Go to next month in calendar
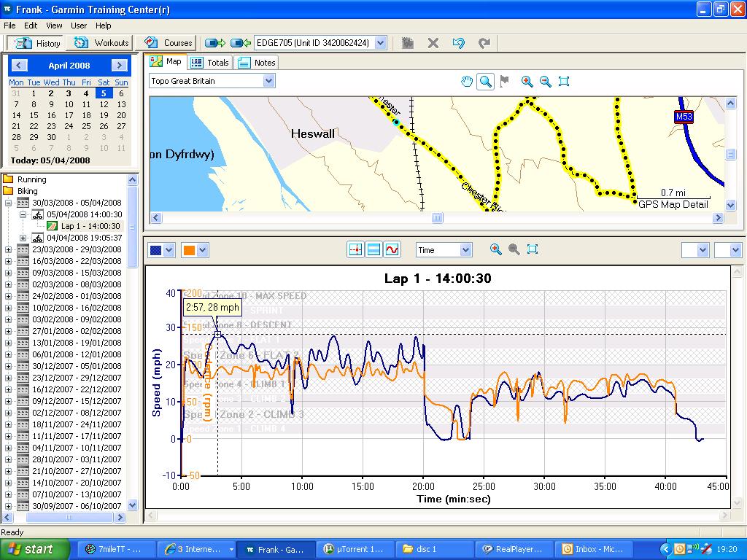747x560 pixels. [119, 66]
